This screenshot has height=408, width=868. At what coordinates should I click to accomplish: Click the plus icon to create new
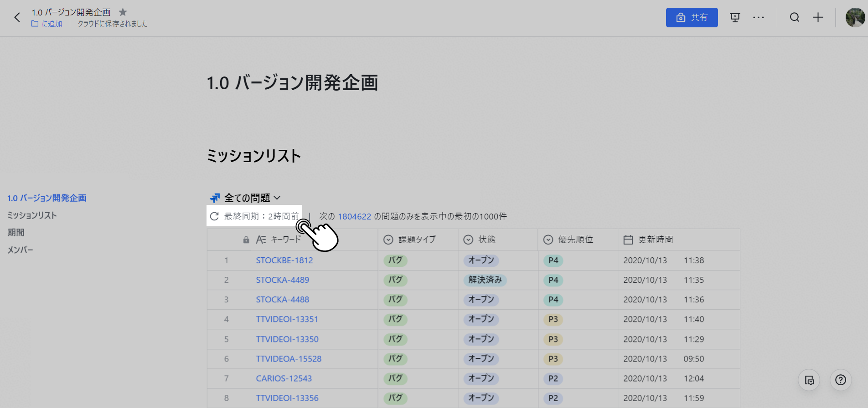point(818,18)
